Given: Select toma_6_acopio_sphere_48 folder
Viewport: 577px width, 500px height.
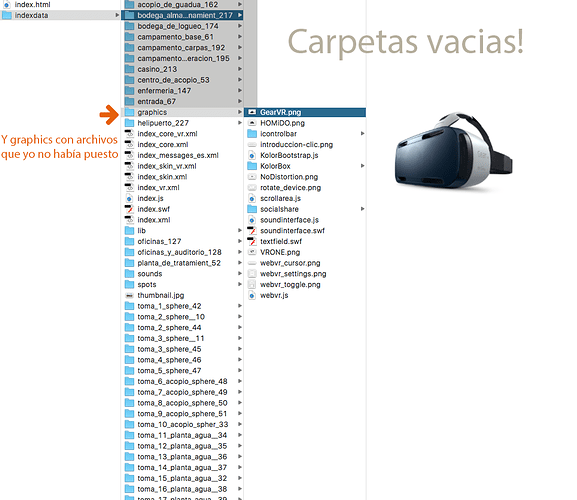Looking at the screenshot, I should coord(183,382).
